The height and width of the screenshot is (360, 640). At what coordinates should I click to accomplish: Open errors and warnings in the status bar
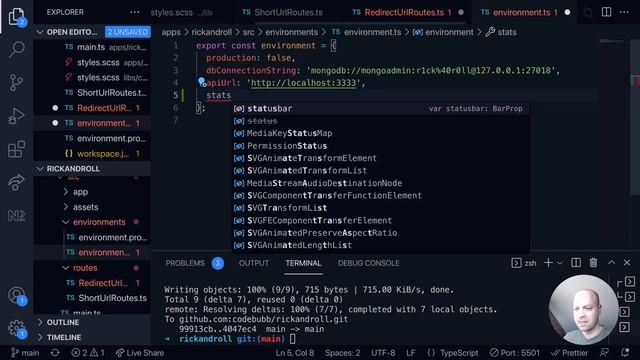pyautogui.click(x=88, y=353)
